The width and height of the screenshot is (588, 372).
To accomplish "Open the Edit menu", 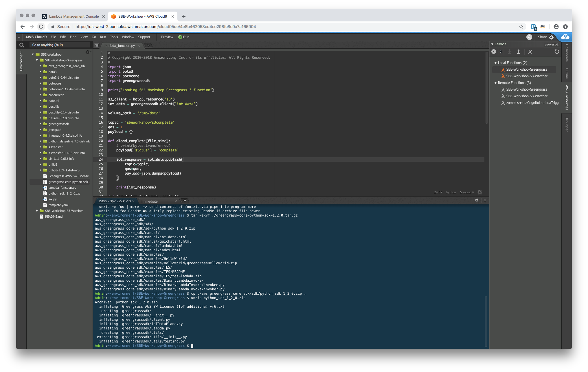I will (63, 37).
